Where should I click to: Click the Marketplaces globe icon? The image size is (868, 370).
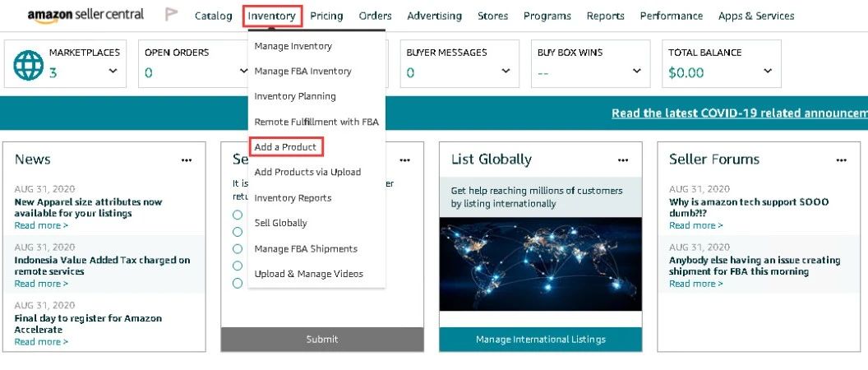point(29,66)
